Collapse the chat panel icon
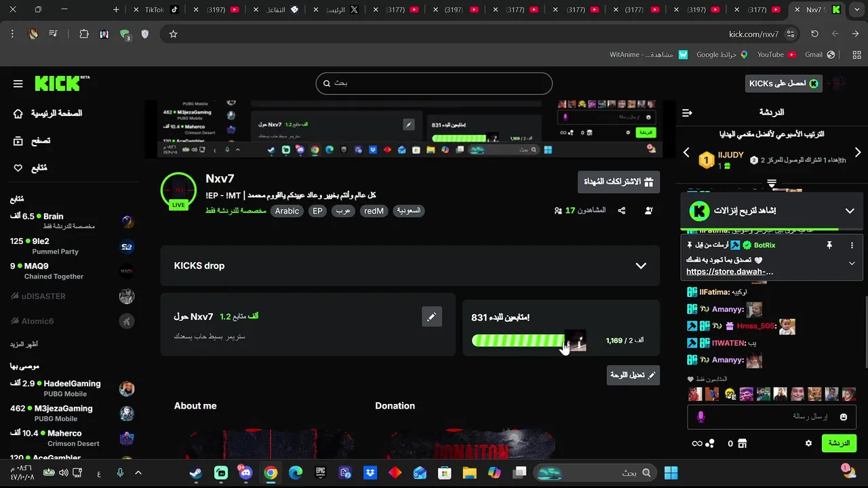The height and width of the screenshot is (488, 868). coord(687,113)
